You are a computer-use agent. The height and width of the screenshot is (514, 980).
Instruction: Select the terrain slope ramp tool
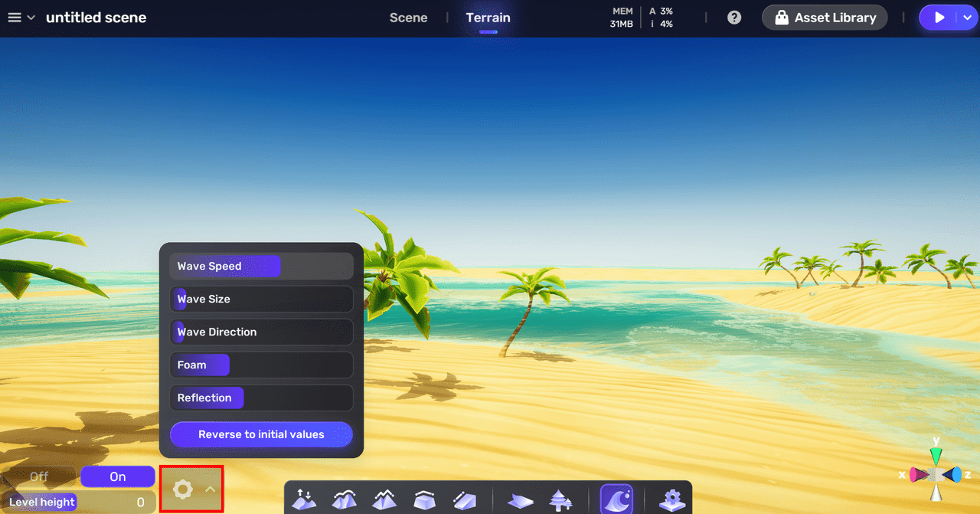(x=463, y=500)
